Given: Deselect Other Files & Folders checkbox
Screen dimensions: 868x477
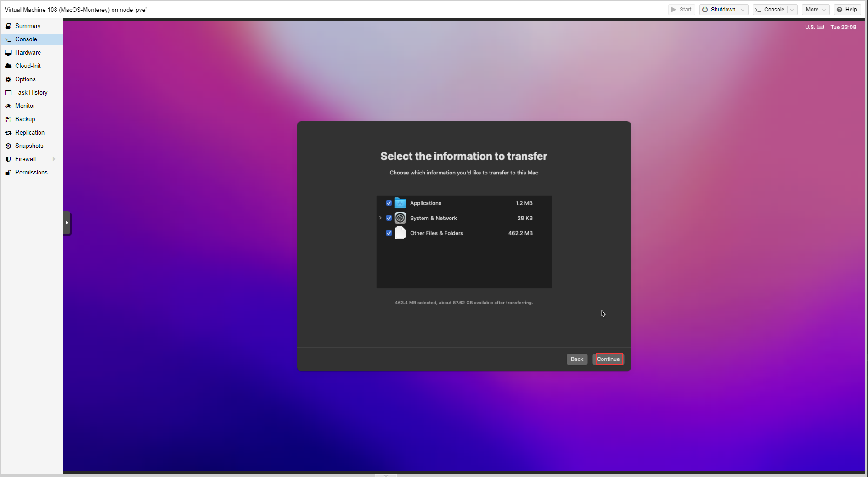Looking at the screenshot, I should pyautogui.click(x=389, y=233).
